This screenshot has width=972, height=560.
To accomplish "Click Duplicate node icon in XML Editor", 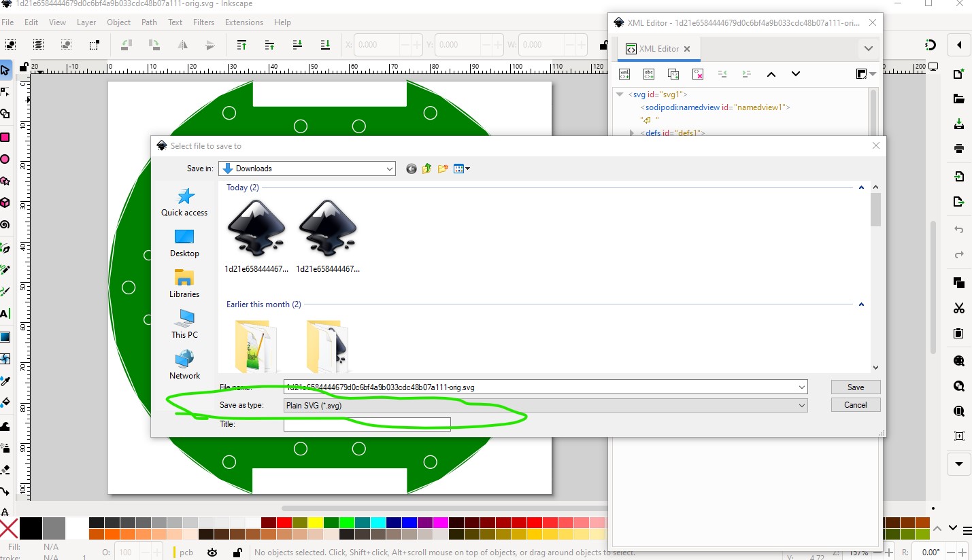I will pos(673,74).
